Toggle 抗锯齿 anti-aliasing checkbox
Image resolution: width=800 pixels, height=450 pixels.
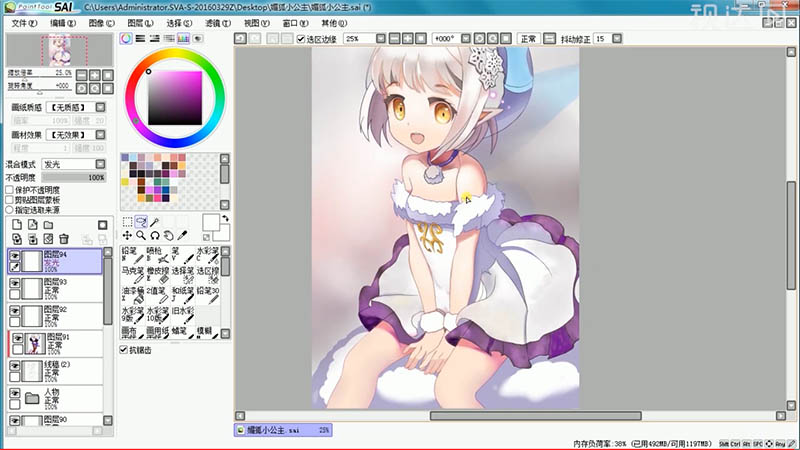point(123,349)
